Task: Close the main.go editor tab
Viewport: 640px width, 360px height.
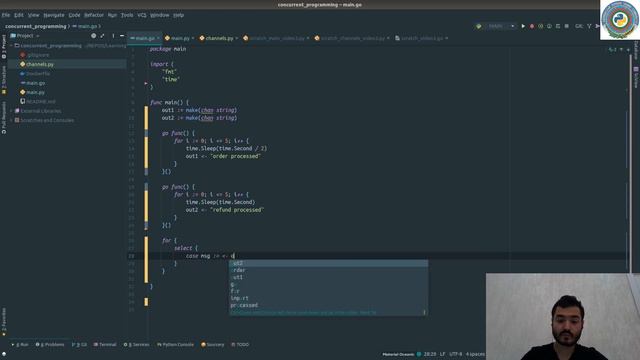Action: pyautogui.click(x=158, y=38)
